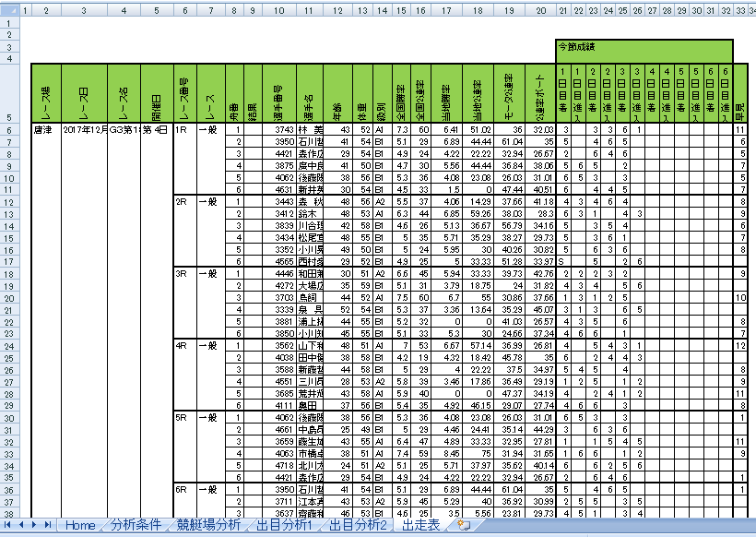This screenshot has width=756, height=537.
Task: Insert a new worksheet via tab icon
Action: (x=464, y=525)
